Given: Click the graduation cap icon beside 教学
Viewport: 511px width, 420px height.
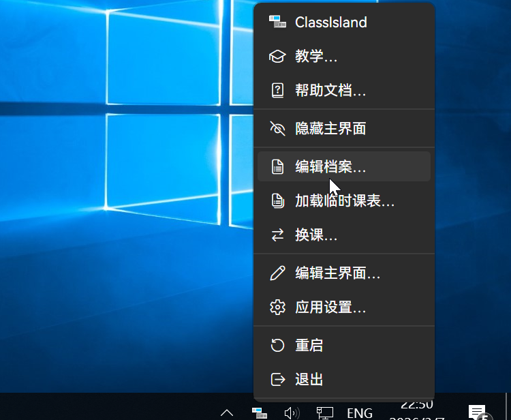Looking at the screenshot, I should (277, 56).
